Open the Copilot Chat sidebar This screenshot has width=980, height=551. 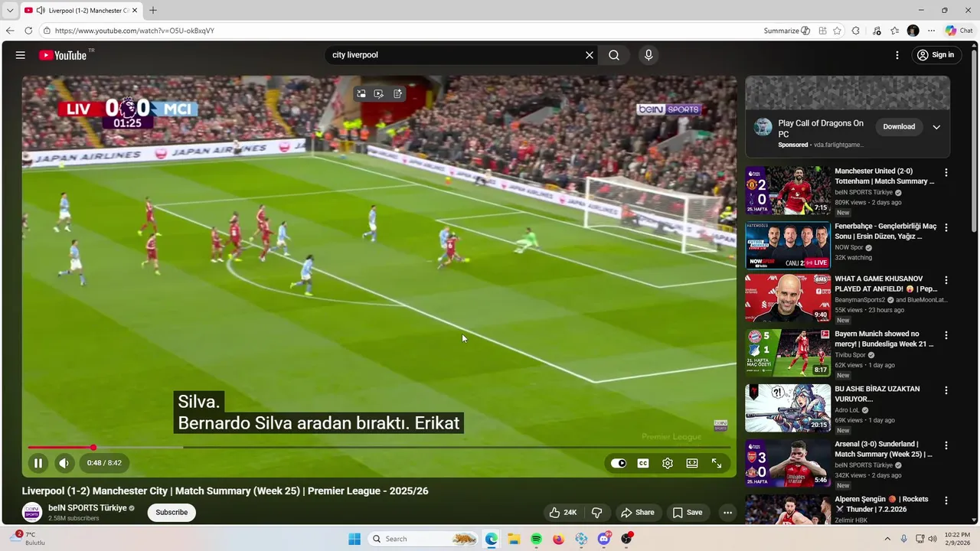point(959,31)
